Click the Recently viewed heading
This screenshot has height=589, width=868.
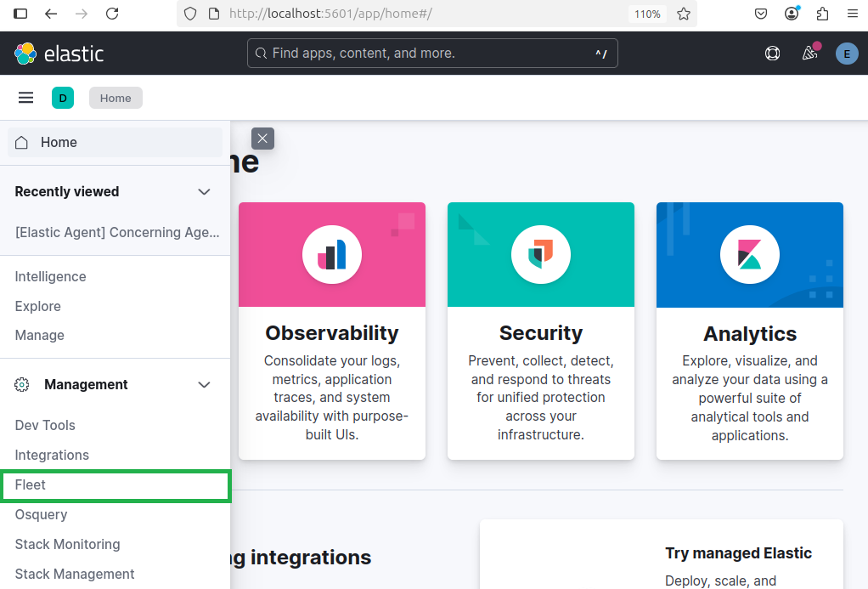(67, 192)
